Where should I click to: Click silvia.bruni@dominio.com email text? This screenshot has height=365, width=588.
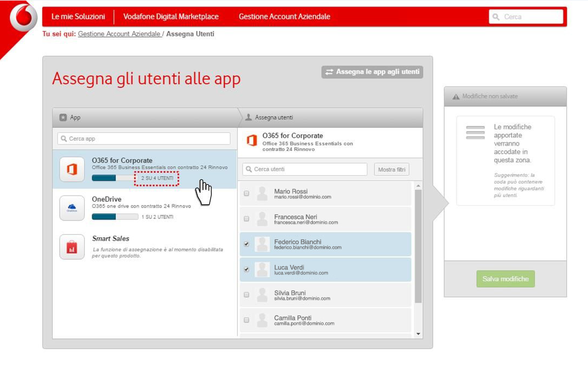[302, 299]
